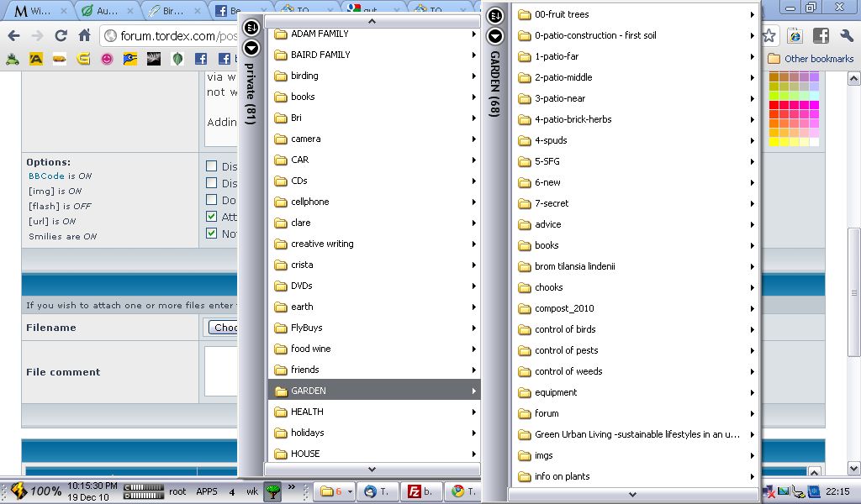Click the lightning bolt battery icon
This screenshot has height=504, width=861.
pos(17,491)
